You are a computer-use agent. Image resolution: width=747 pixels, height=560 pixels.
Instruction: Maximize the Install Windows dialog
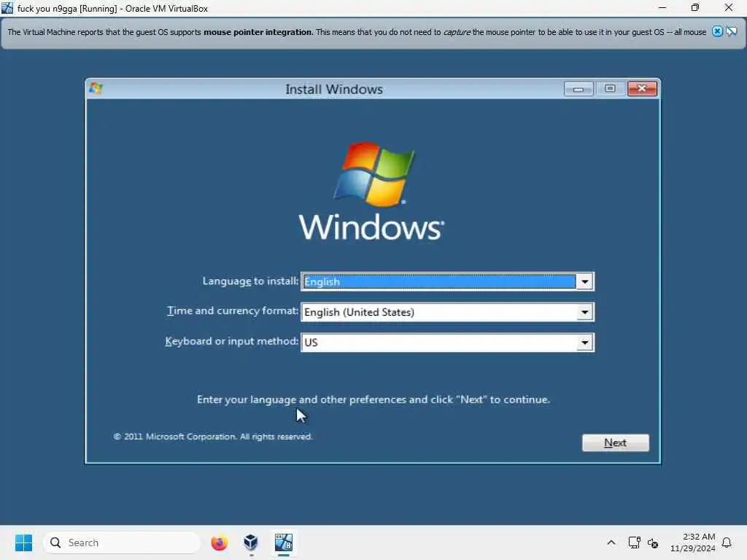[610, 88]
